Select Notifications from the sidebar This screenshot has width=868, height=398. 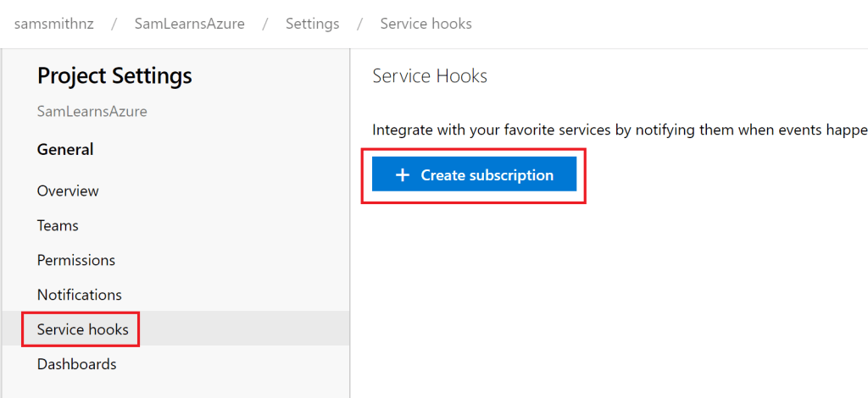(x=80, y=295)
